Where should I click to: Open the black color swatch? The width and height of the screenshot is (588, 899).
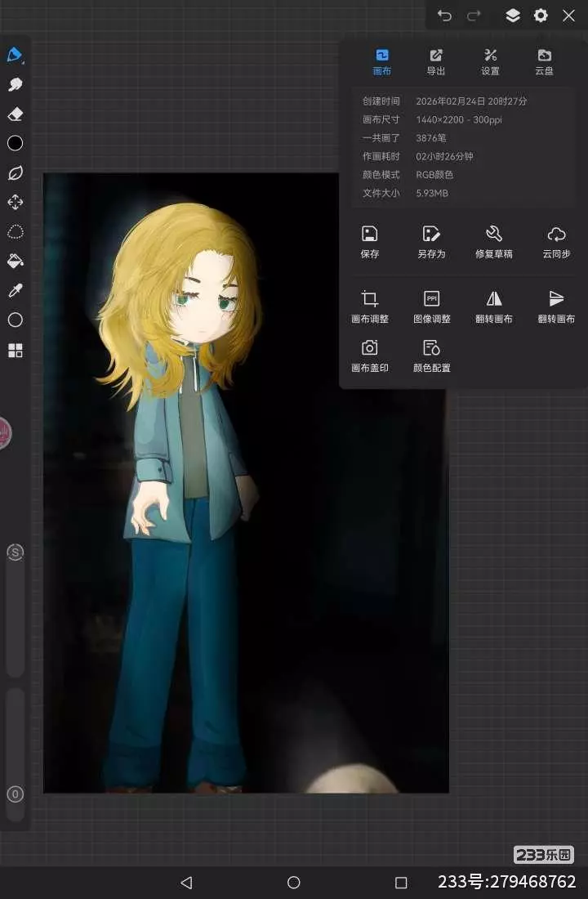(15, 144)
